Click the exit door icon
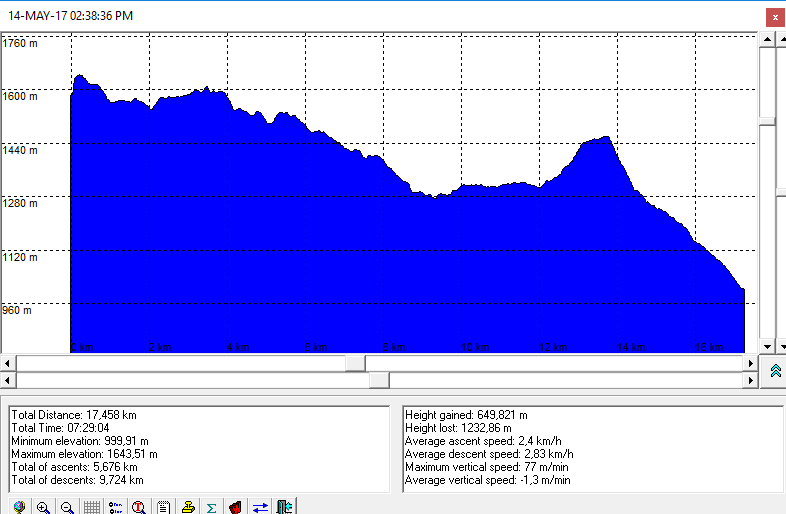 point(284,507)
